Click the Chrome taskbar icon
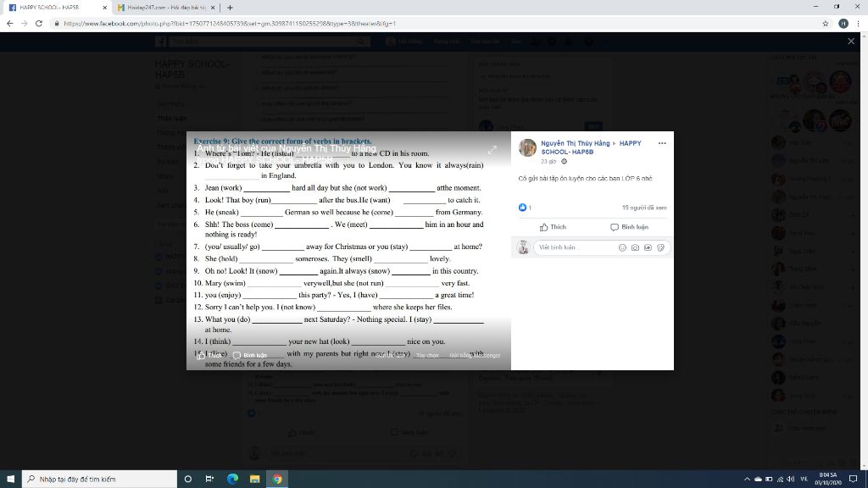The height and width of the screenshot is (488, 868). coord(277,480)
